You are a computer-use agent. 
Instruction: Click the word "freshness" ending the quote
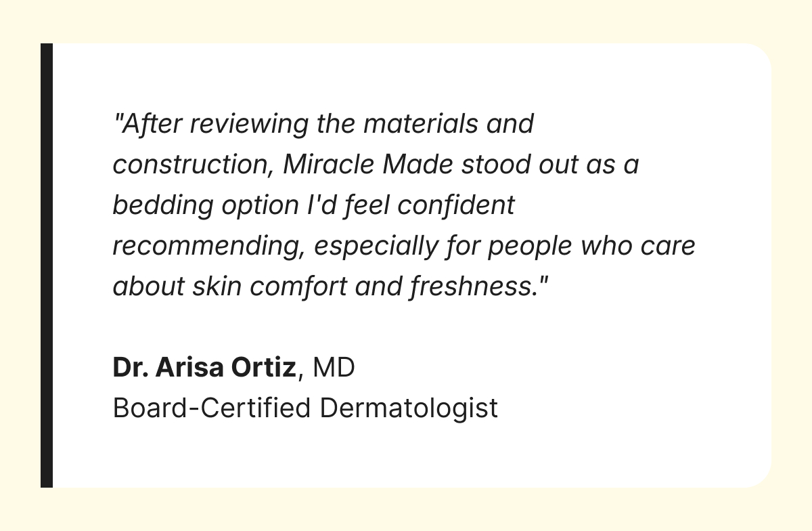coord(472,286)
